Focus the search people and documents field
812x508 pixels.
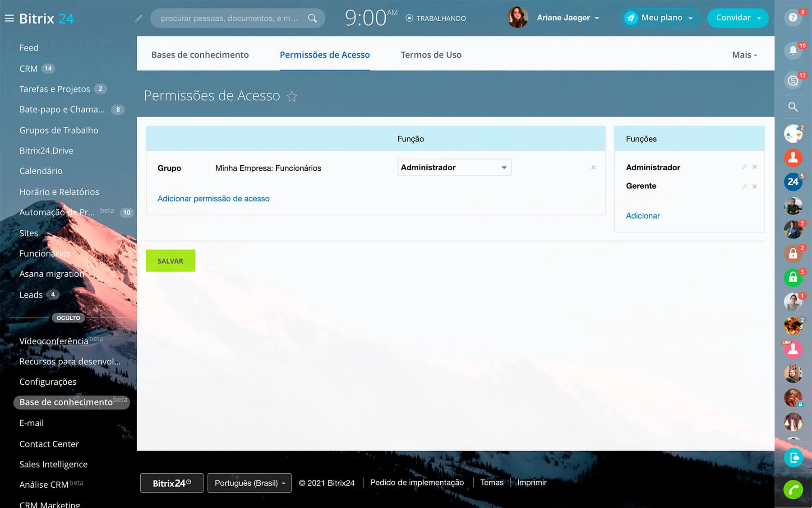230,19
